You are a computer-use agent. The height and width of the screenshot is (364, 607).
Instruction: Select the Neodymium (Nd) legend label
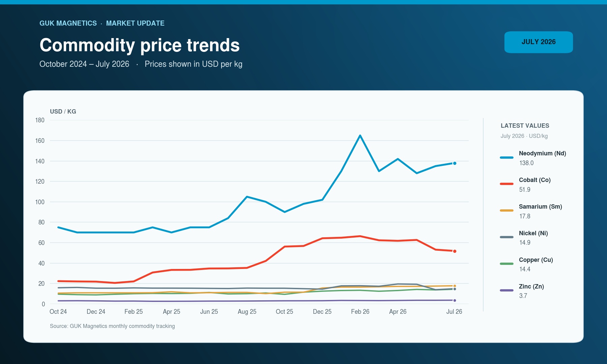pos(542,153)
